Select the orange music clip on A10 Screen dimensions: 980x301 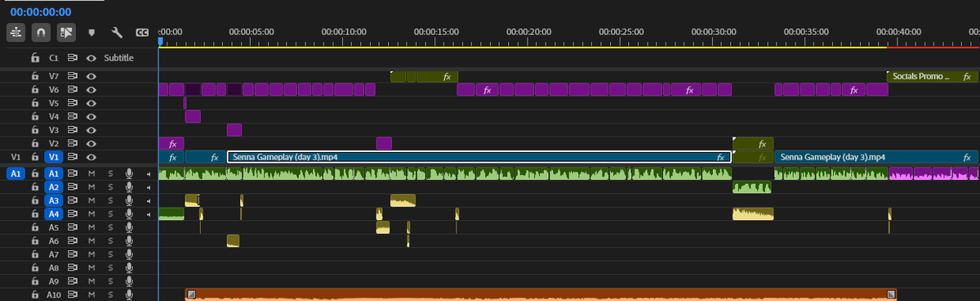point(541,294)
